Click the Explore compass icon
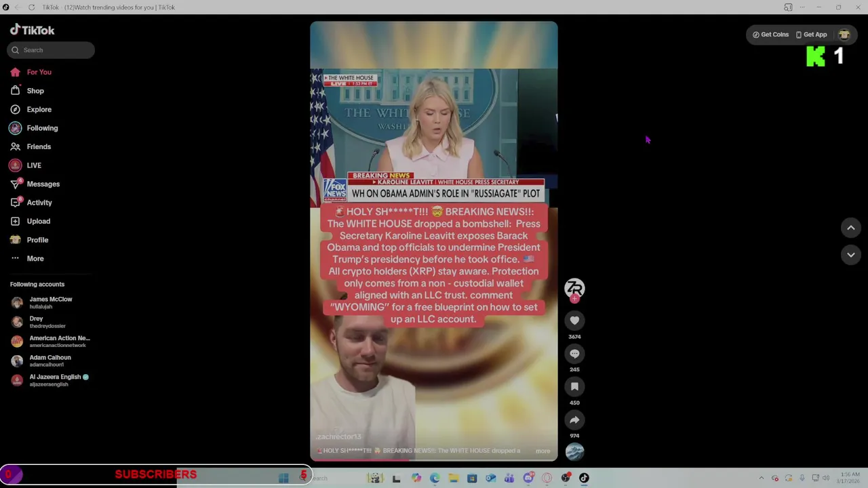Screen dimensions: 868x488 click(15, 109)
